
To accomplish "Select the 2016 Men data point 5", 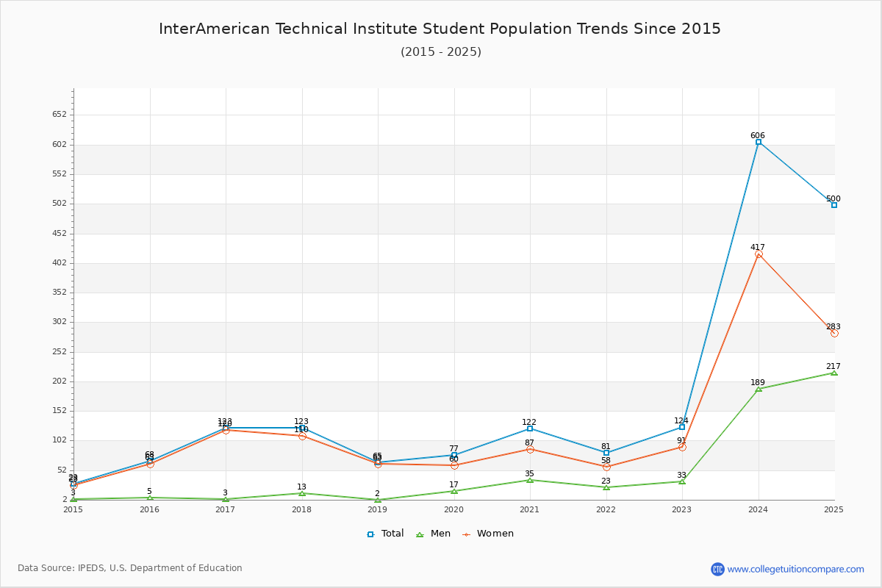I will [x=150, y=498].
